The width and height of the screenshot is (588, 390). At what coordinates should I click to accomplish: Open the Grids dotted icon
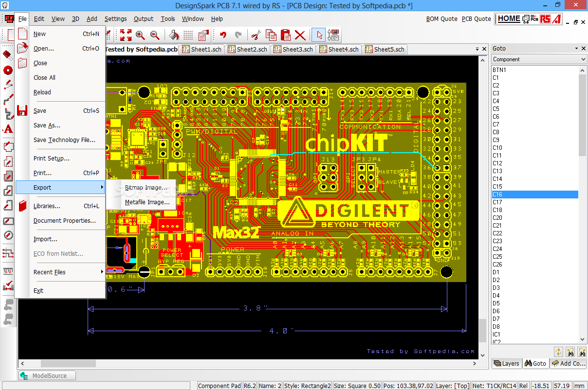(188, 35)
